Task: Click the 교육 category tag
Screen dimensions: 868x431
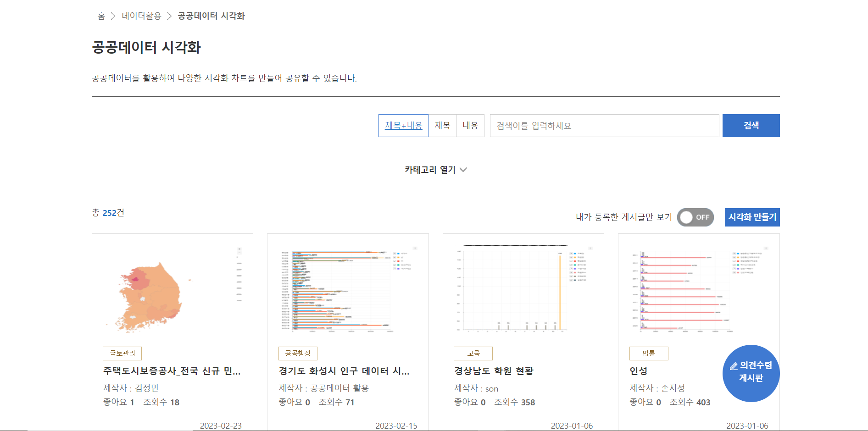Action: pyautogui.click(x=473, y=354)
